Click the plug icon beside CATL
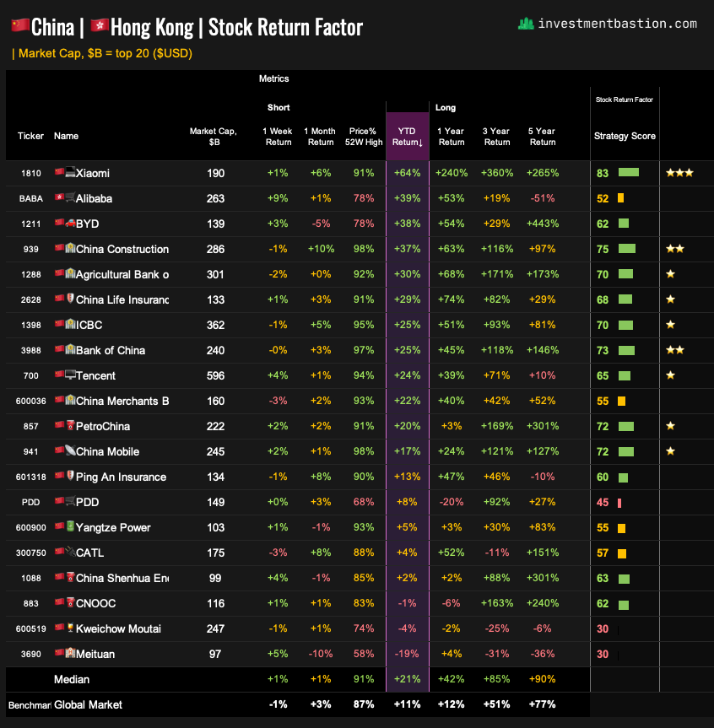The image size is (714, 728). [70, 552]
